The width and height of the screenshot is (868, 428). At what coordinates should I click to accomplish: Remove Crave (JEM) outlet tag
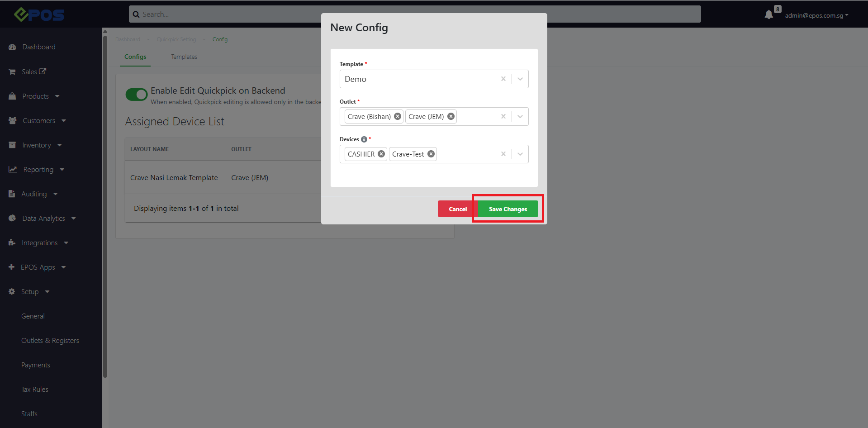coord(451,116)
